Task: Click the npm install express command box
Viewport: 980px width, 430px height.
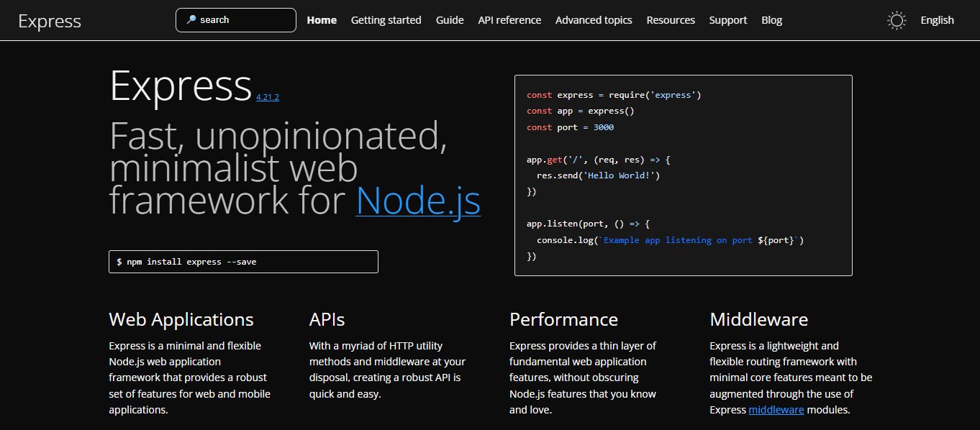Action: (243, 262)
